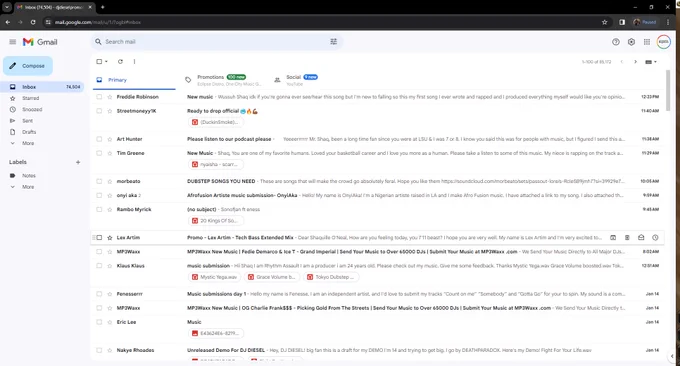
Task: Star the Lex Artim email
Action: click(110, 238)
